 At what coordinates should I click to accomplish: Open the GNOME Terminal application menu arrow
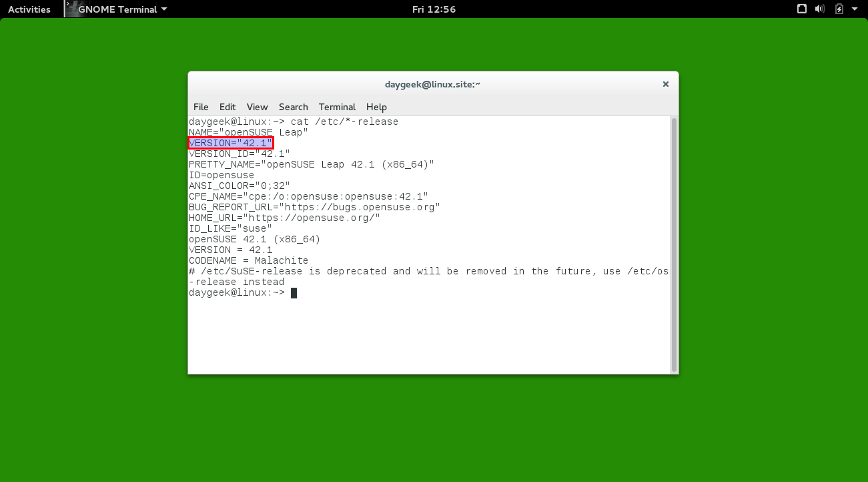(x=164, y=9)
